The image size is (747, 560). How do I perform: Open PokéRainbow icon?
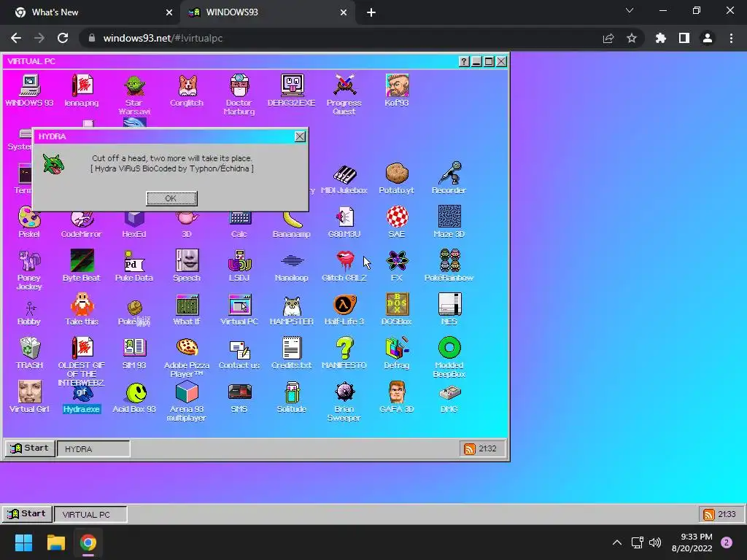449,261
